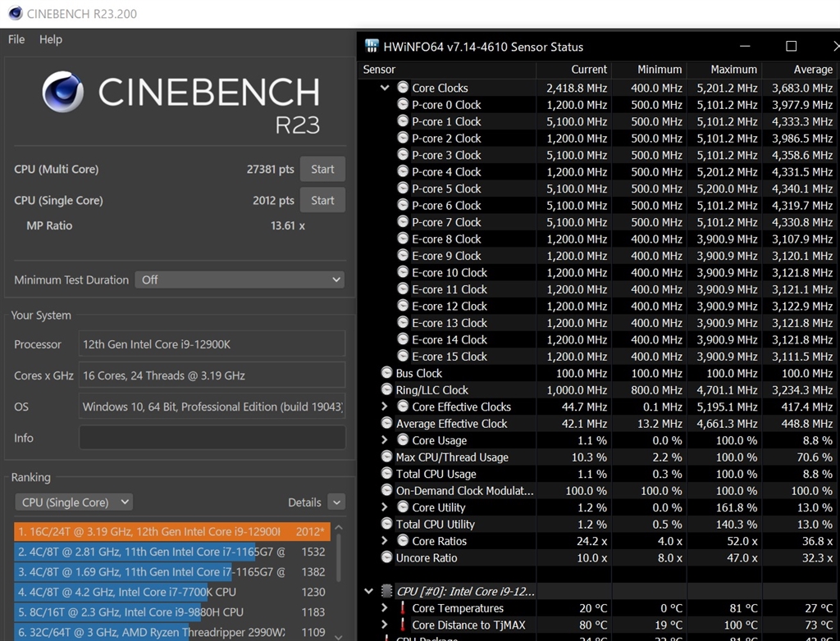Click the P-core 7 Clock sensor icon
The width and height of the screenshot is (840, 641).
(x=403, y=221)
